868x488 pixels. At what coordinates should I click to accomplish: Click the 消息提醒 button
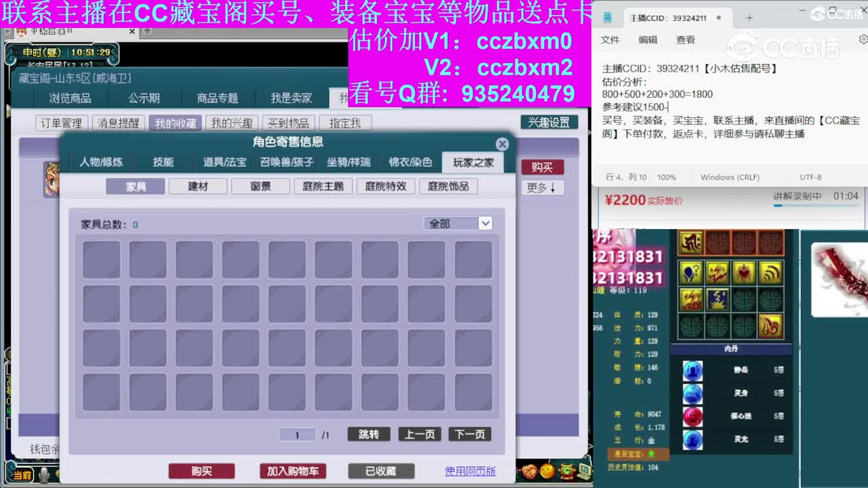[x=118, y=123]
